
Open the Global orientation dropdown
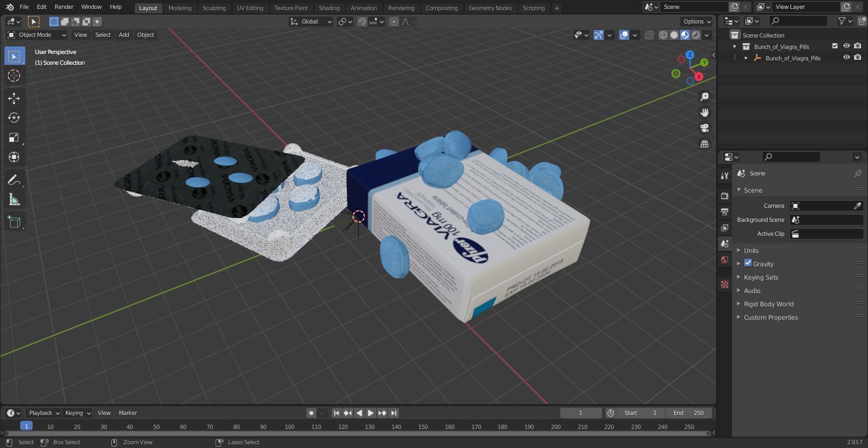311,22
